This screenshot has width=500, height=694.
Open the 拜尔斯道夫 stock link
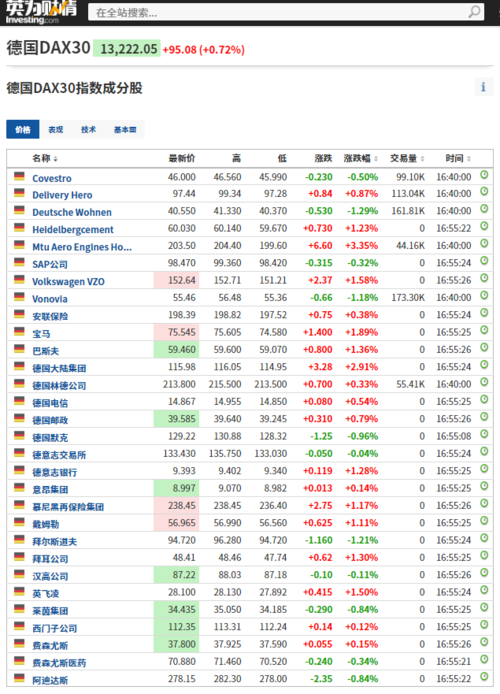[54, 542]
